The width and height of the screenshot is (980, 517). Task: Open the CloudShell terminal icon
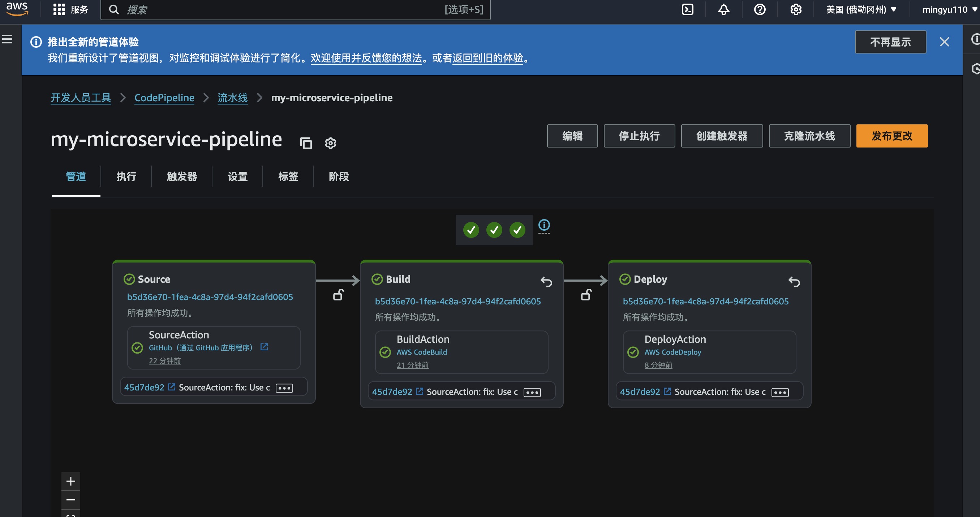click(x=687, y=9)
